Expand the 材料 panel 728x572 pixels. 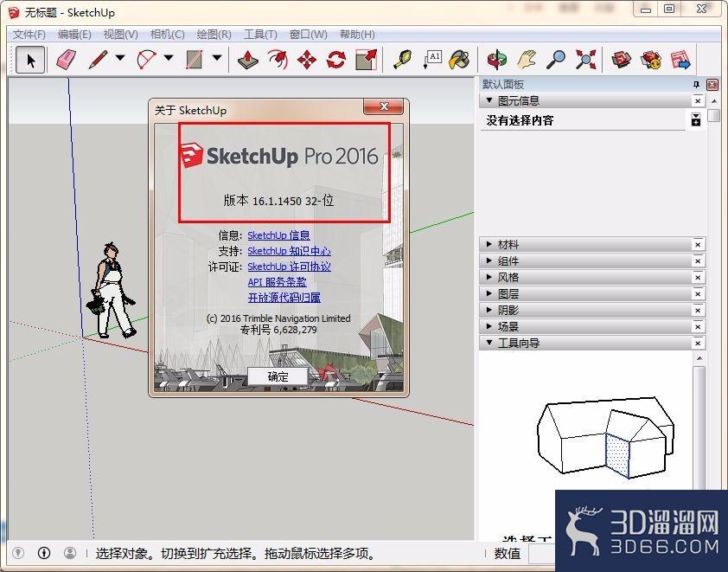coord(489,244)
